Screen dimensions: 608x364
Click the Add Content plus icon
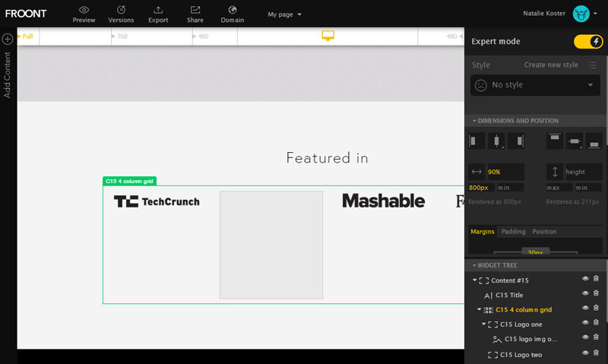pyautogui.click(x=8, y=39)
